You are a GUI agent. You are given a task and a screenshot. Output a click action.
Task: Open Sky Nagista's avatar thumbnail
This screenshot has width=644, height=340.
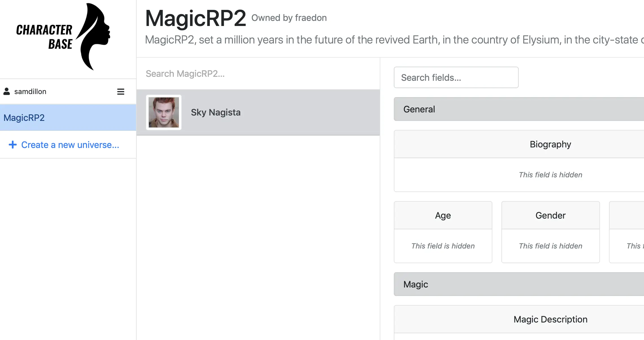point(164,112)
